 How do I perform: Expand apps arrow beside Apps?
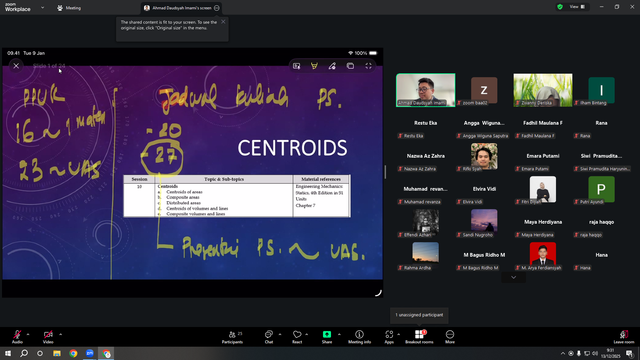[398, 334]
